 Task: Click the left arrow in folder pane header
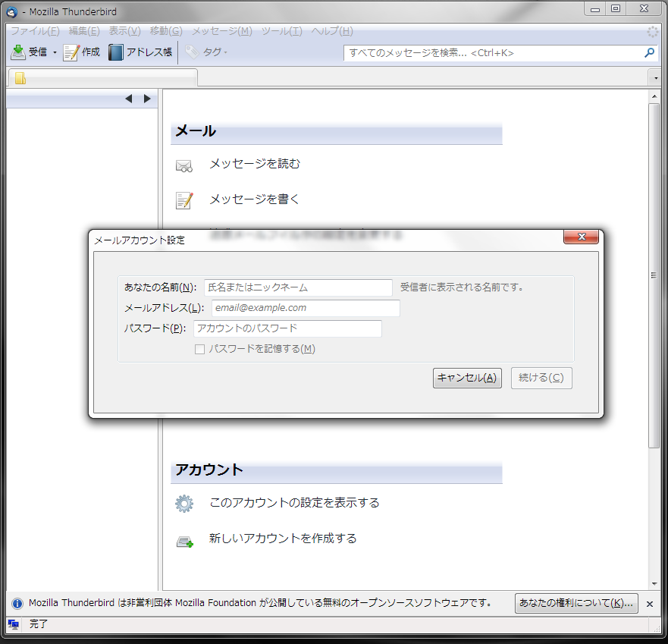click(129, 99)
